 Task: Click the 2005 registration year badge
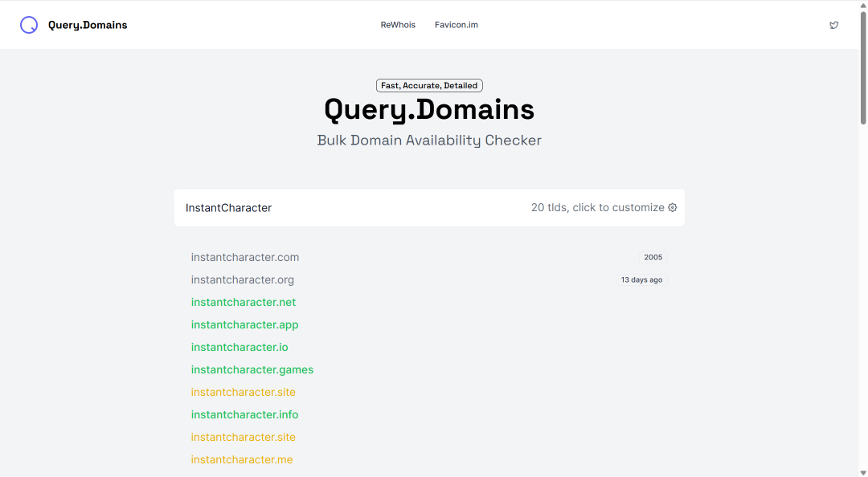pos(653,257)
